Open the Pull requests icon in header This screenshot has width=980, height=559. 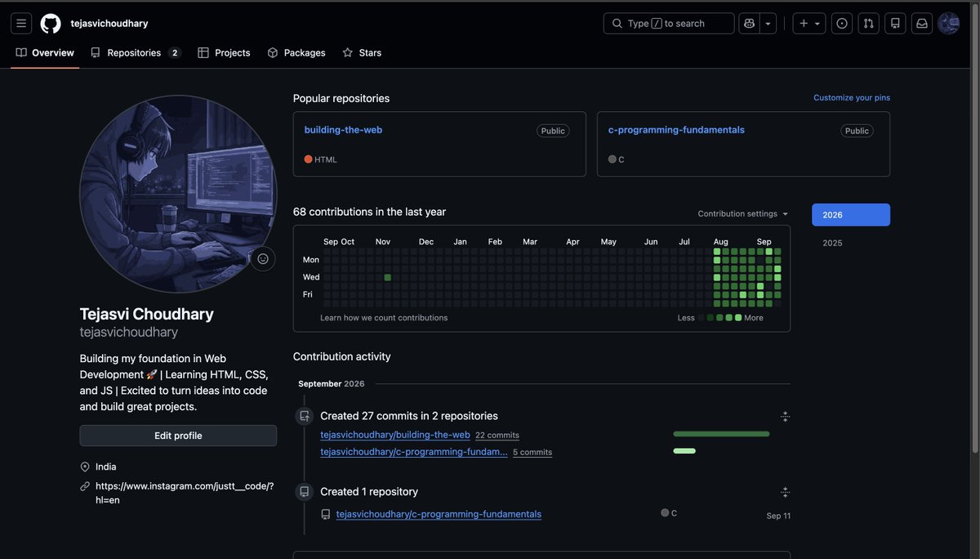[868, 24]
